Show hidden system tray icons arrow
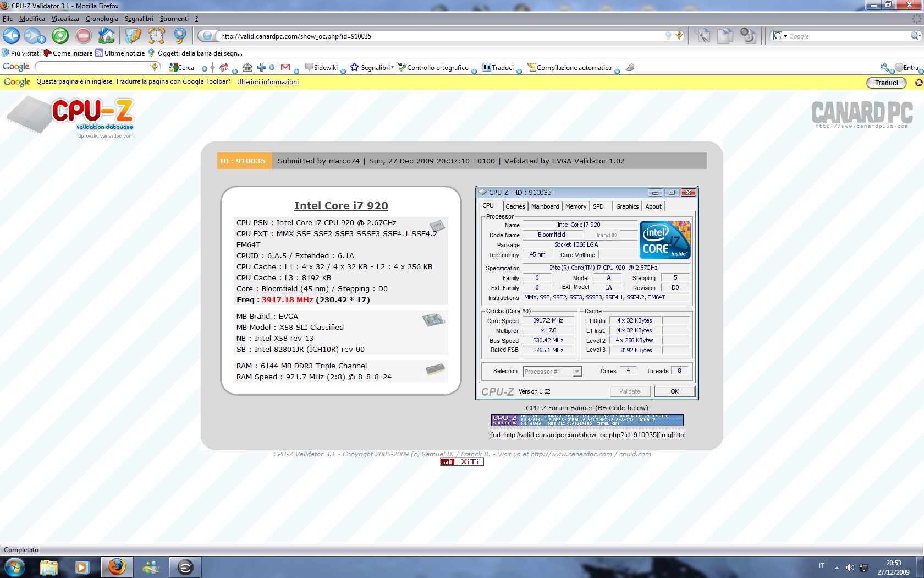The image size is (924, 578). point(837,567)
